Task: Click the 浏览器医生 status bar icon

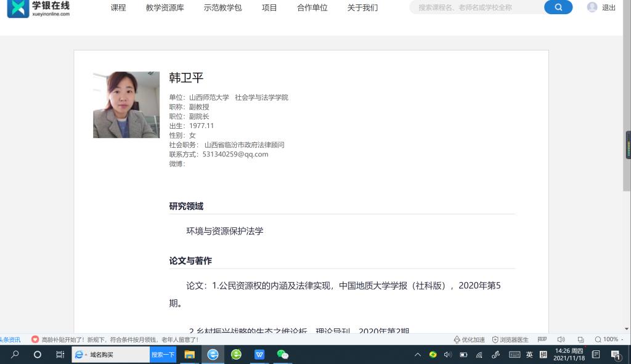Action: [x=510, y=339]
